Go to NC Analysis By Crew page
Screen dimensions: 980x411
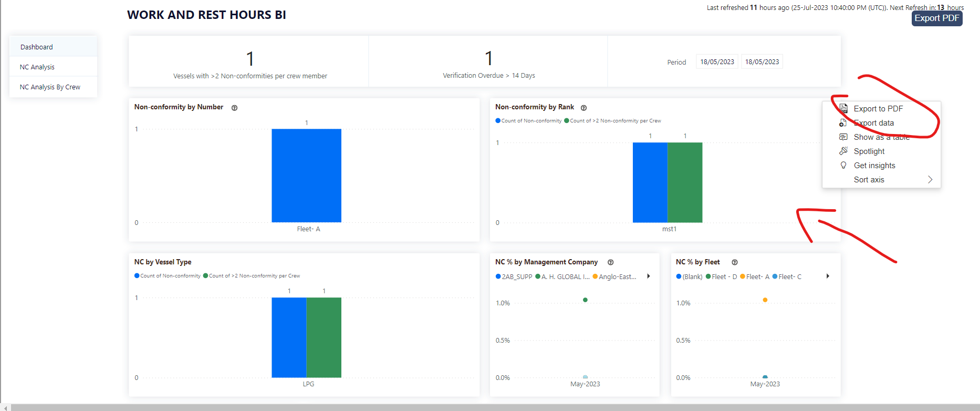pos(53,87)
